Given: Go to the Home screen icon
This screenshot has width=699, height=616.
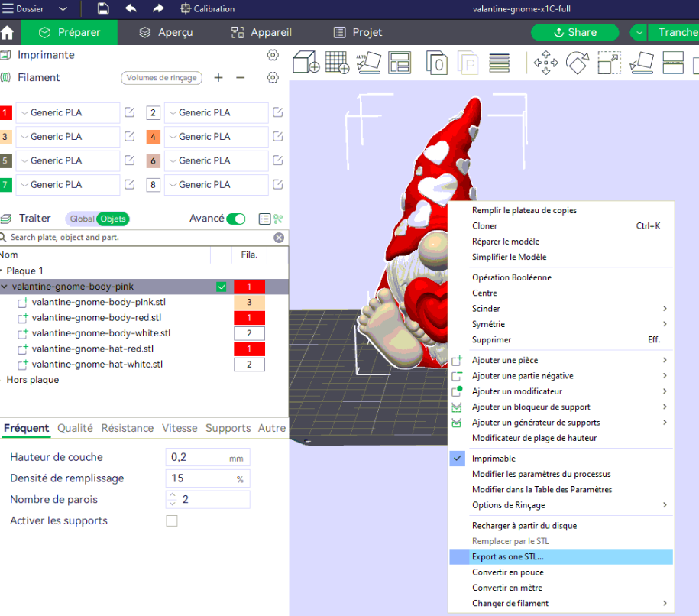Looking at the screenshot, I should (x=7, y=32).
